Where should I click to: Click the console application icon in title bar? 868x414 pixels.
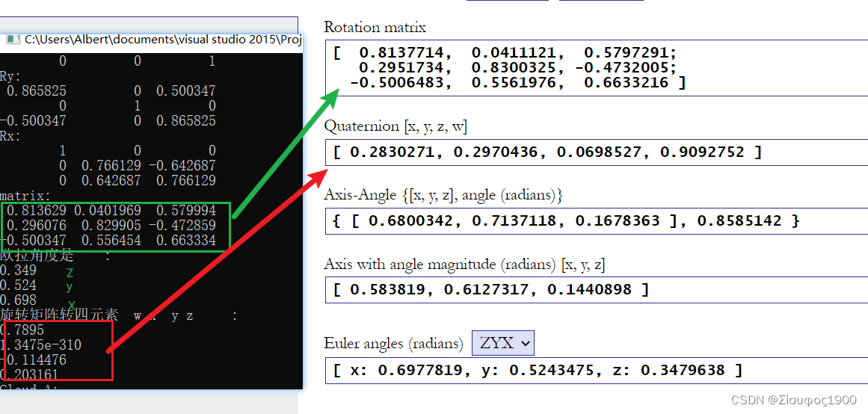[x=12, y=40]
